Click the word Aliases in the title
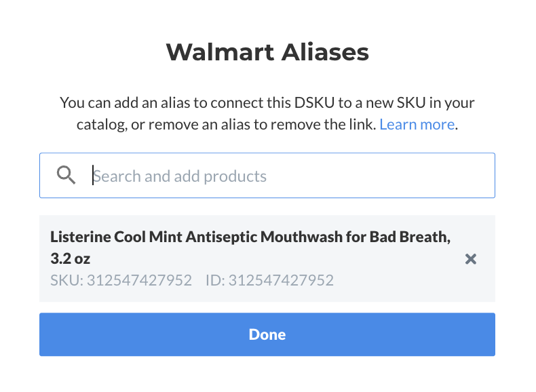536x392 pixels. [325, 52]
